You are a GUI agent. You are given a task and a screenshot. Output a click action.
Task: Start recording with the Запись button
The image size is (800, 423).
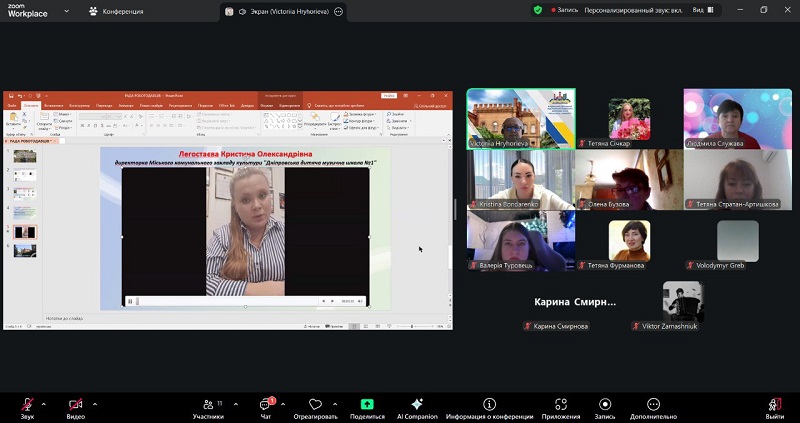click(x=605, y=405)
